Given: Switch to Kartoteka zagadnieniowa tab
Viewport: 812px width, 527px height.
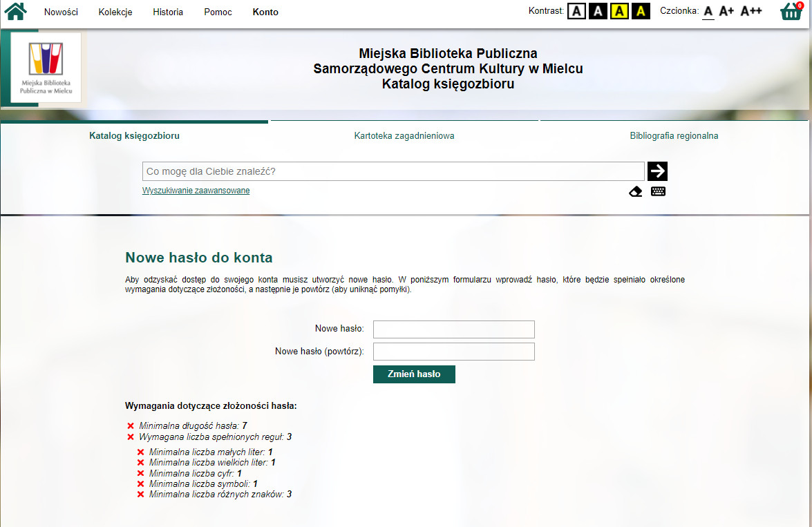Looking at the screenshot, I should click(404, 136).
